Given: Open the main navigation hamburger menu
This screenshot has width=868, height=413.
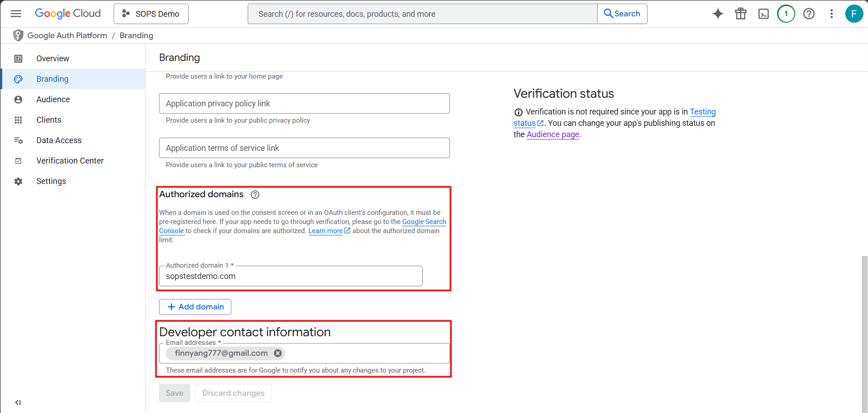Looking at the screenshot, I should [16, 14].
